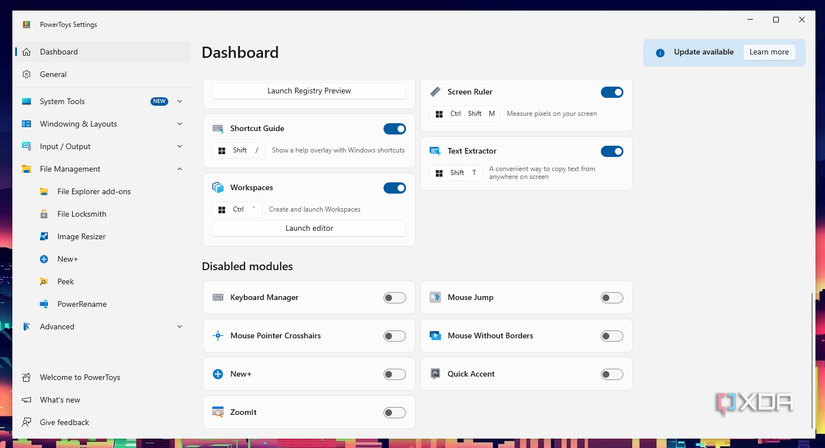Go to Image Resizer settings
This screenshot has height=448, width=825.
pyautogui.click(x=103, y=236)
